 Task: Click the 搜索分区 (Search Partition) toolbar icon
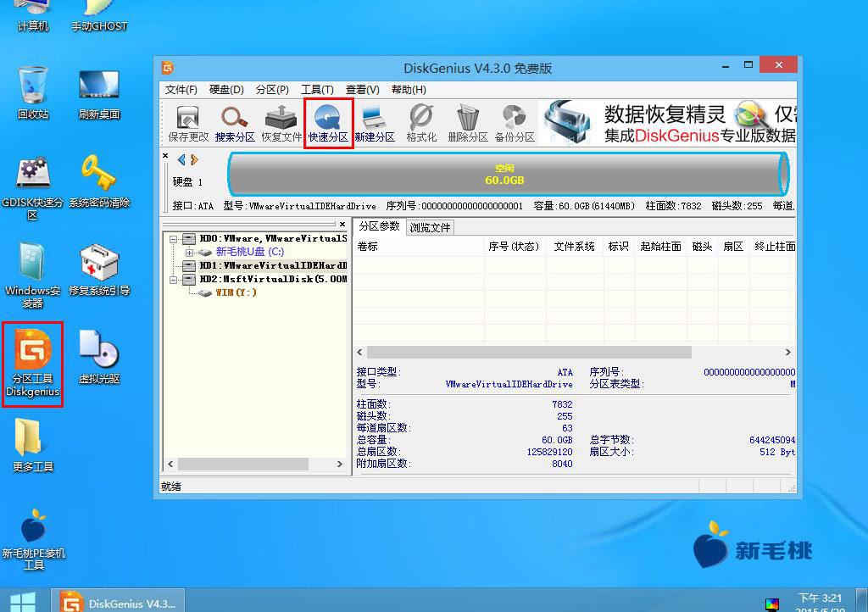tap(235, 124)
